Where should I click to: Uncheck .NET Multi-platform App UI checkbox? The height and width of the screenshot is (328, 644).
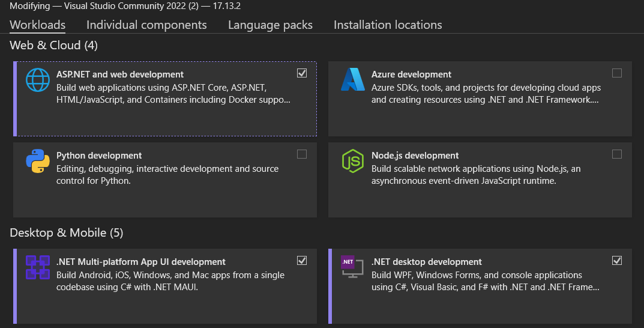pos(302,261)
